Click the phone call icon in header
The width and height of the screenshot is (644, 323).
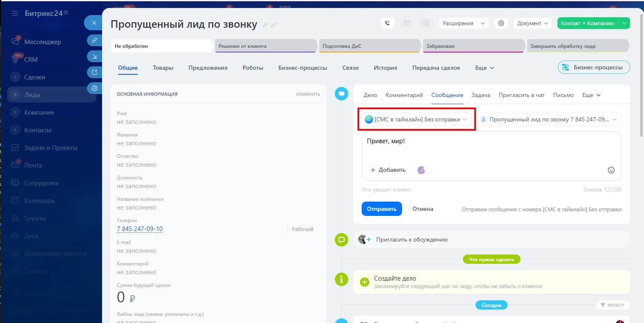[x=387, y=24]
